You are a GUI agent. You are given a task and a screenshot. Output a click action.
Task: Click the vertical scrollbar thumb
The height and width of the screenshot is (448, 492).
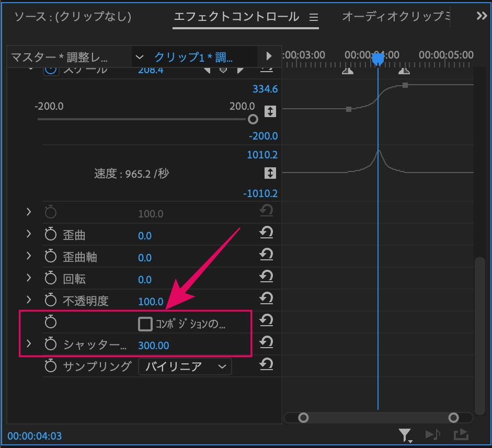pos(480,336)
